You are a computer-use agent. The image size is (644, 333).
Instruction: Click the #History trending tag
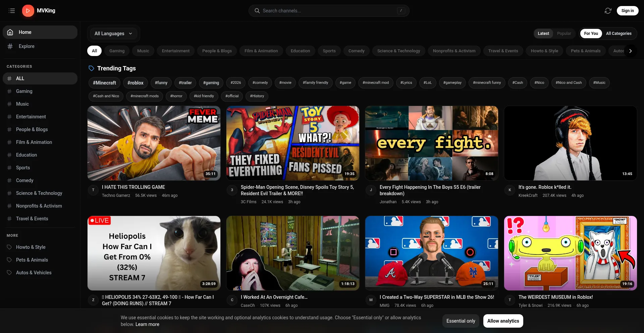click(x=257, y=96)
